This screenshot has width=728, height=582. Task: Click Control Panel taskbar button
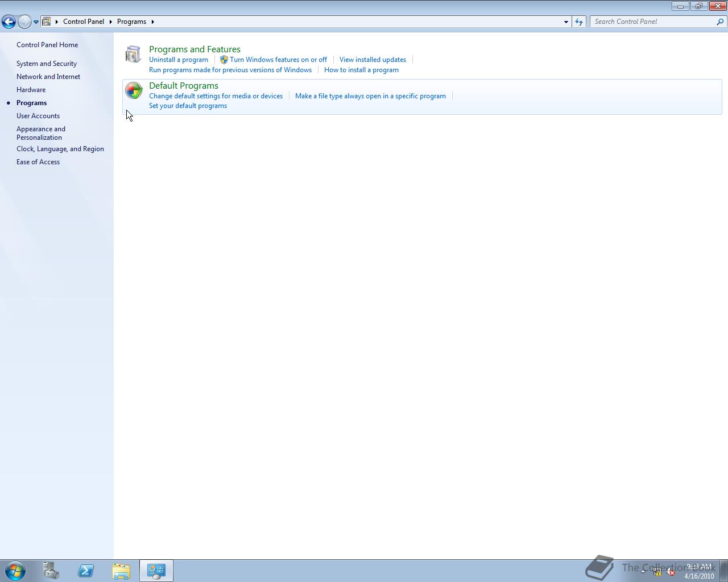pos(156,571)
